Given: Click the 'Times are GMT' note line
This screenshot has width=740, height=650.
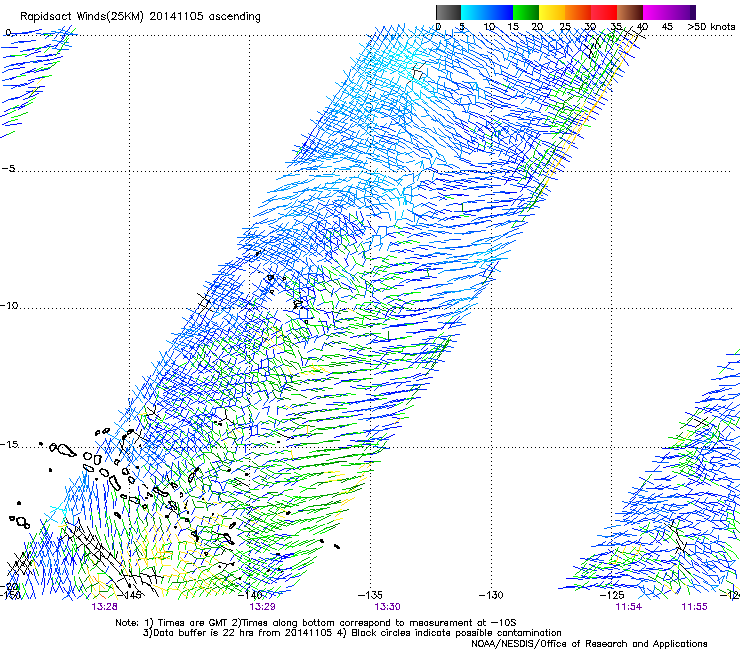Looking at the screenshot, I should [316, 623].
